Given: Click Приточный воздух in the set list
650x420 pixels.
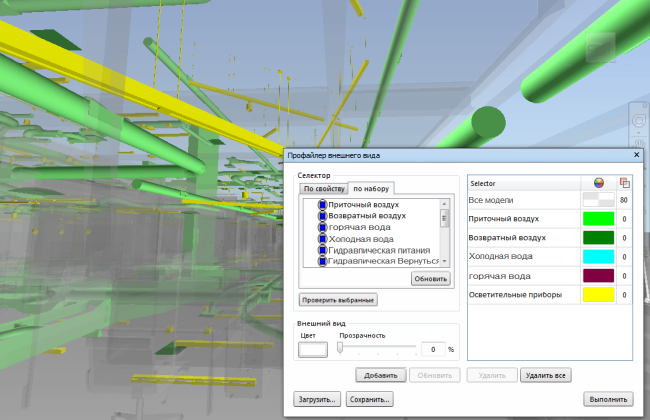Looking at the screenshot, I should pyautogui.click(x=364, y=205).
